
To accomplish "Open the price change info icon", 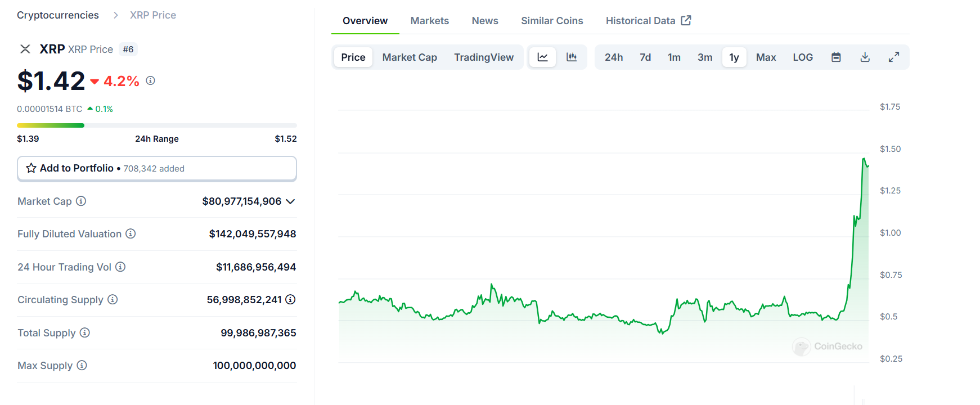I will click(x=150, y=80).
